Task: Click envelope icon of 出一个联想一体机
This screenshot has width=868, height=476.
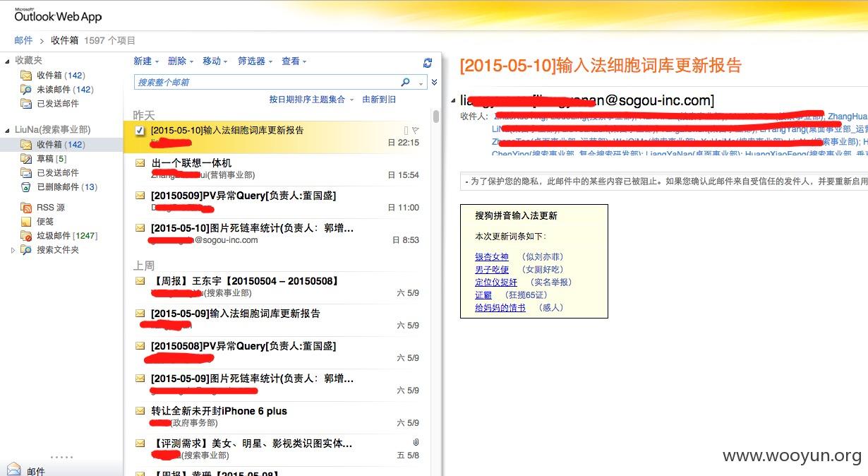Action: point(140,162)
